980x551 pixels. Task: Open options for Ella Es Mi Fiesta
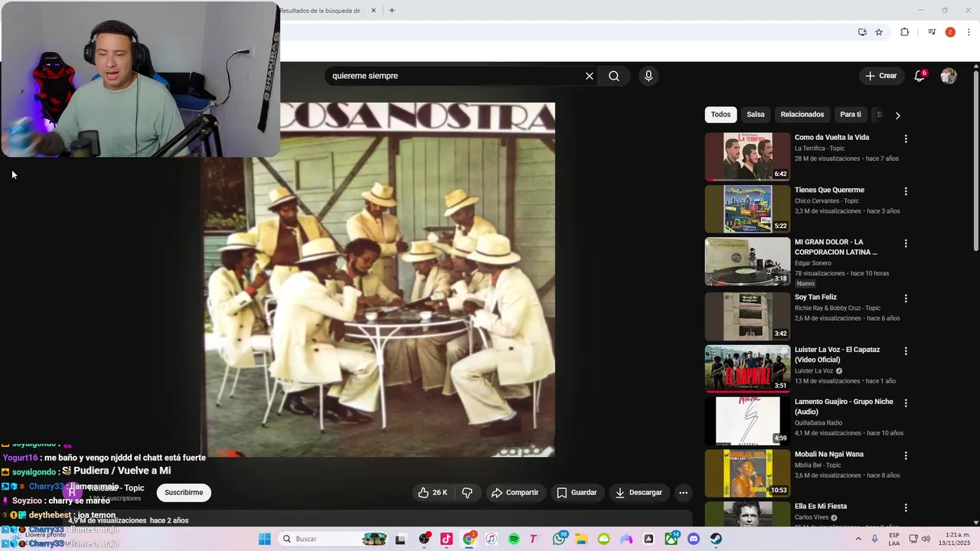906,507
